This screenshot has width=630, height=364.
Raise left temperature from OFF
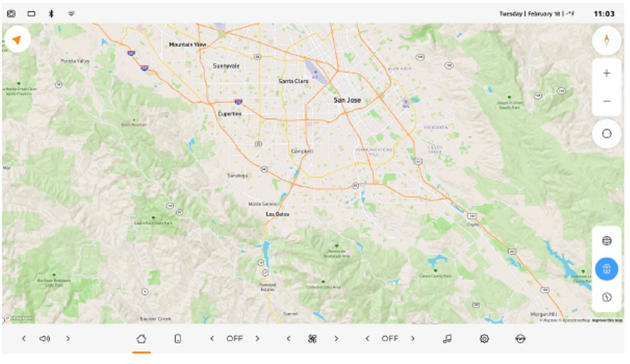257,338
